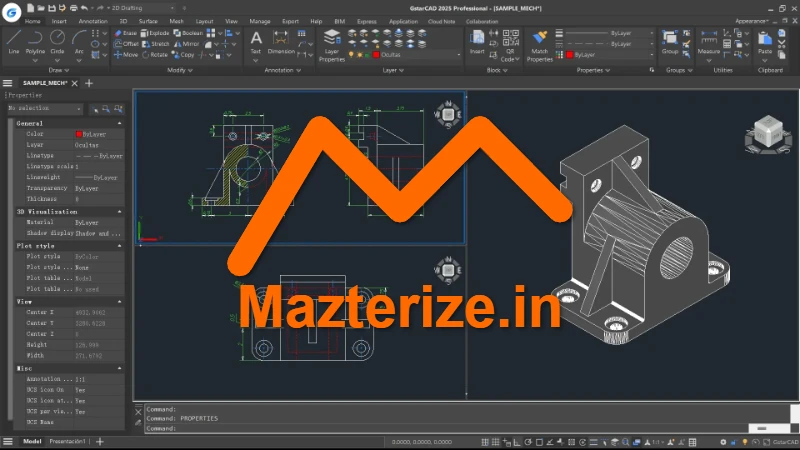Collapse the 3D Visualization section
Image resolution: width=800 pixels, height=450 pixels.
pos(119,212)
